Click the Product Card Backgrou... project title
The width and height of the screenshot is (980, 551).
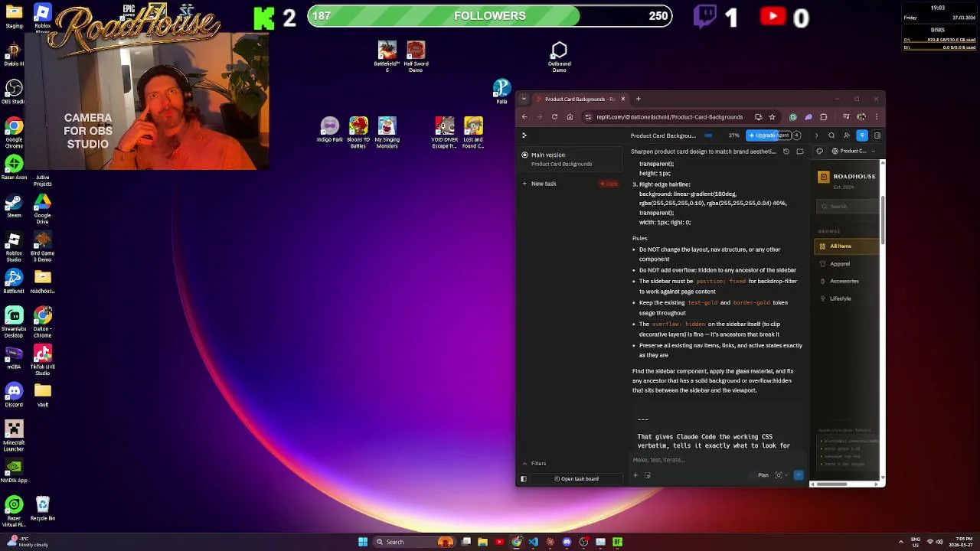pyautogui.click(x=663, y=135)
